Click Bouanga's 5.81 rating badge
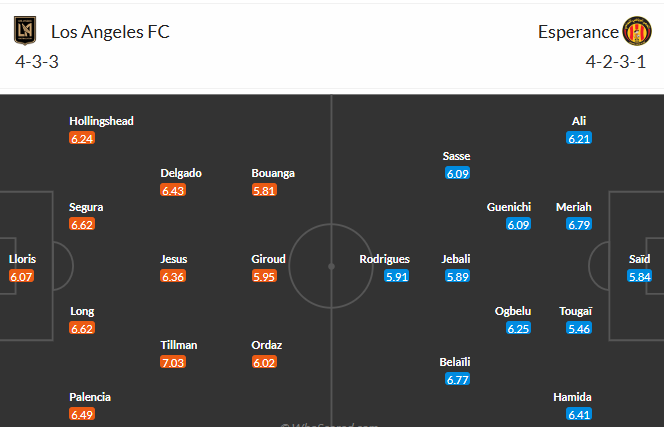Screen dimensions: 664x427 coord(264,190)
